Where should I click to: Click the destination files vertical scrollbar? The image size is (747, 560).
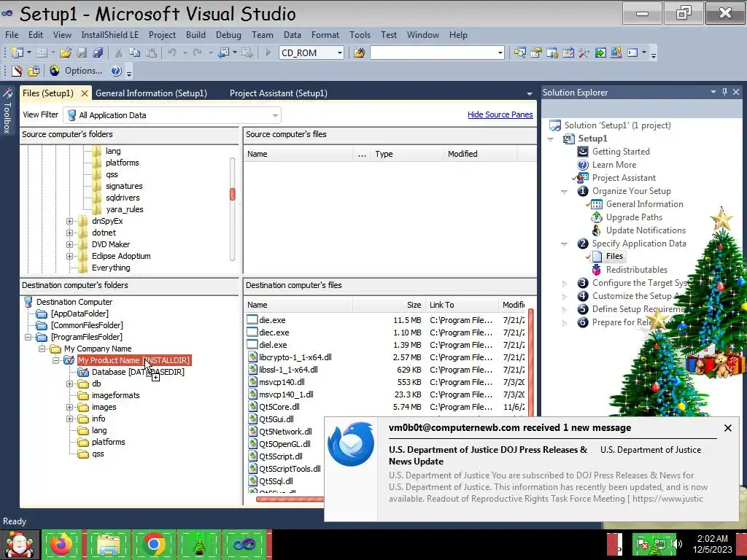(x=531, y=362)
